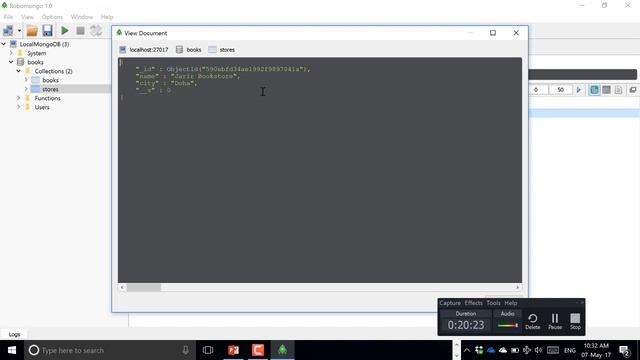Click the Stop execution square icon

pyautogui.click(x=80, y=31)
